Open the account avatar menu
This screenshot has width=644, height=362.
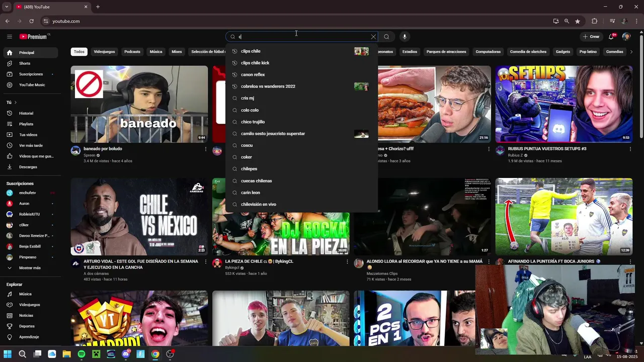(626, 37)
